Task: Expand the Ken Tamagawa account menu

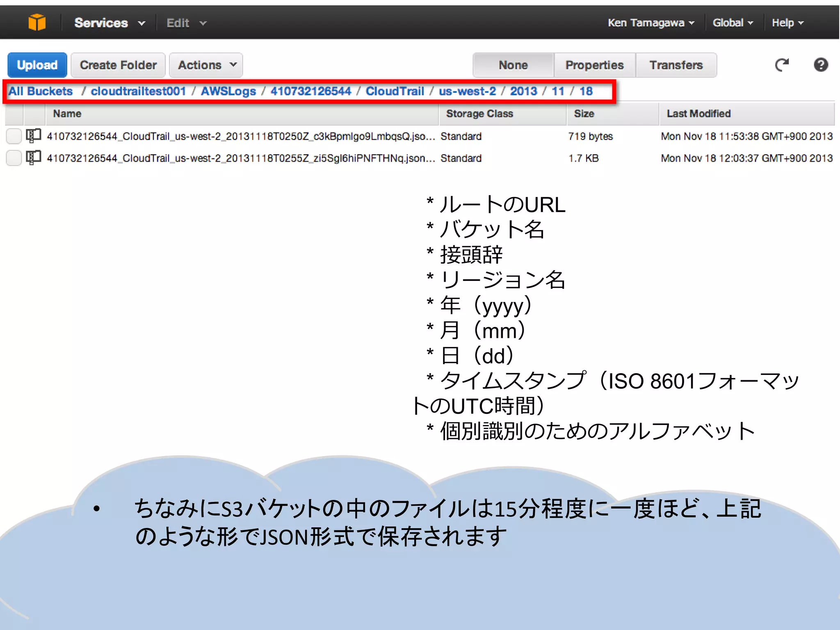Action: pos(651,23)
